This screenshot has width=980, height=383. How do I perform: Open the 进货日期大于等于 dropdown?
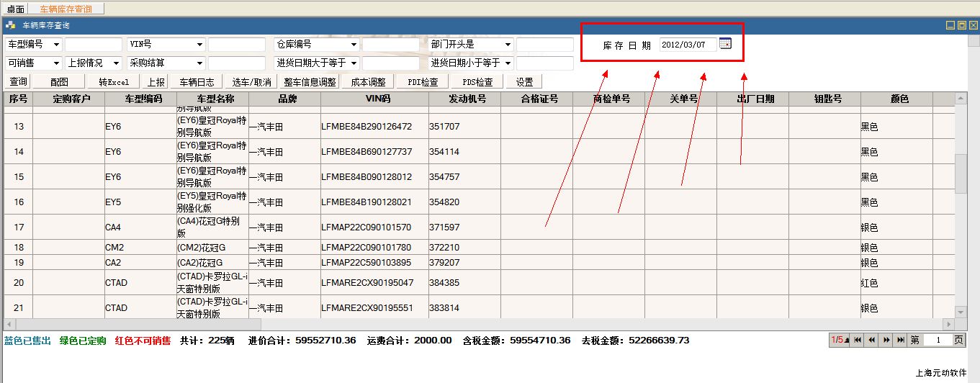tap(354, 63)
